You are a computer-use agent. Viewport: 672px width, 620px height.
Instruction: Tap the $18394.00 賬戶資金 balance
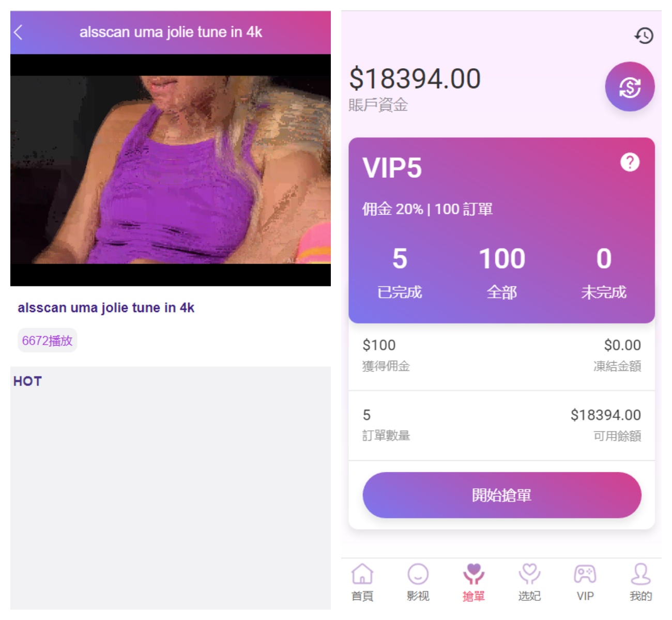click(x=415, y=88)
